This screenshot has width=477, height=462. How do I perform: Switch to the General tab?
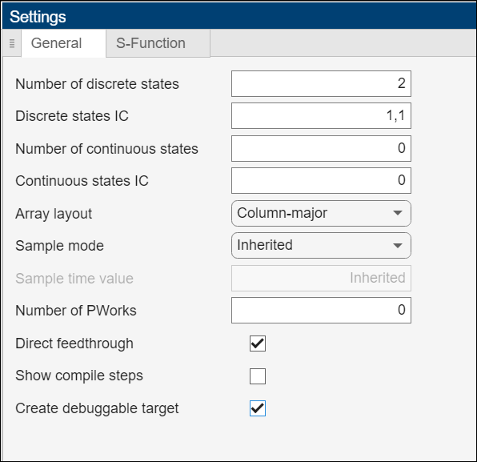pyautogui.click(x=64, y=43)
